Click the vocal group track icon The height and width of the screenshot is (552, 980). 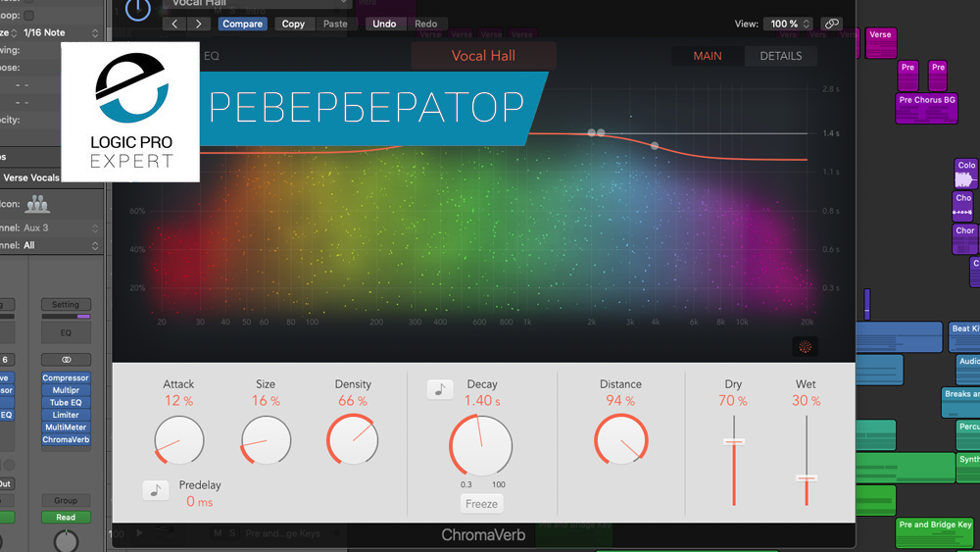[37, 204]
